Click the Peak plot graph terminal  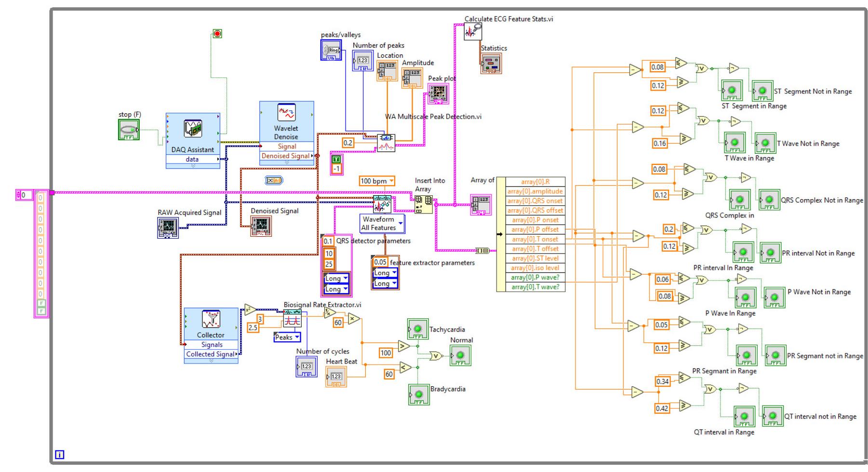(438, 94)
